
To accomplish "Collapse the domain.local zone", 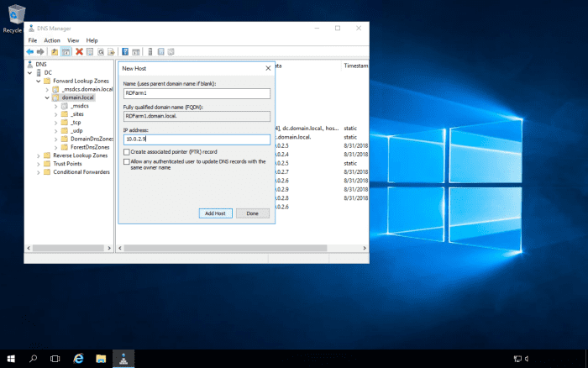I will coord(47,97).
